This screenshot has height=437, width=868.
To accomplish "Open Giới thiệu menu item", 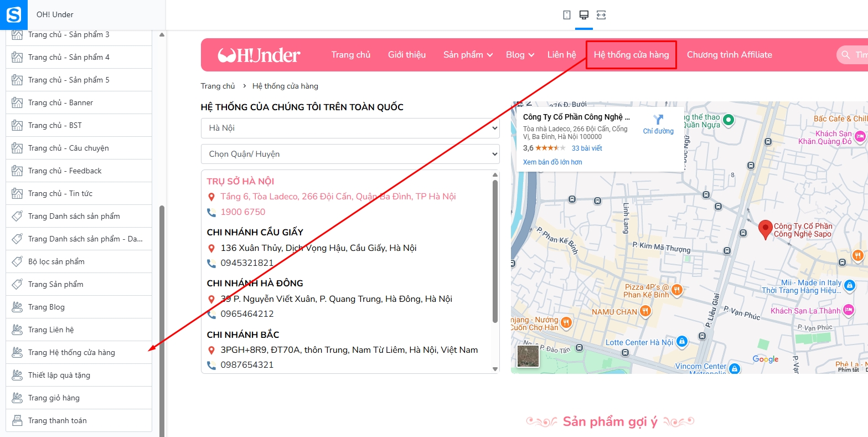I will point(407,54).
